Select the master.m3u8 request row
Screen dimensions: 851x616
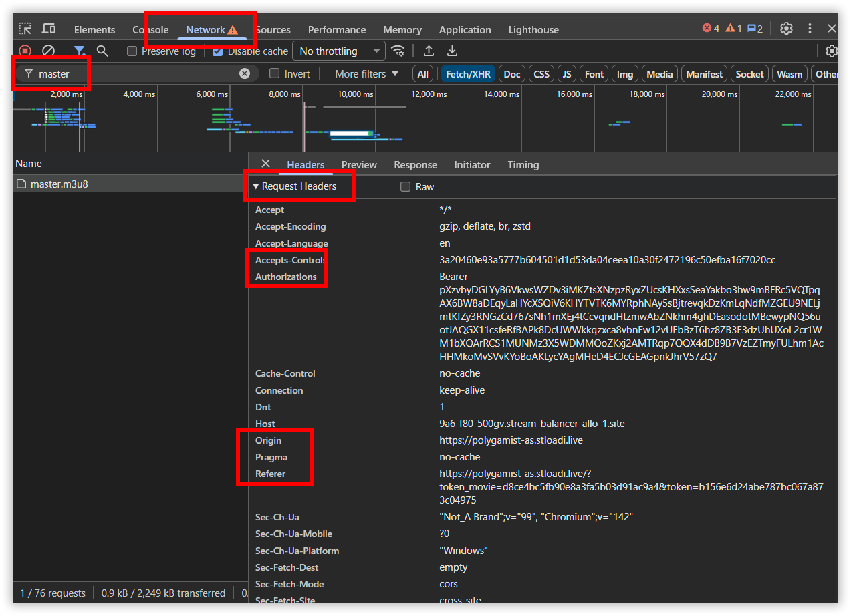[x=130, y=184]
